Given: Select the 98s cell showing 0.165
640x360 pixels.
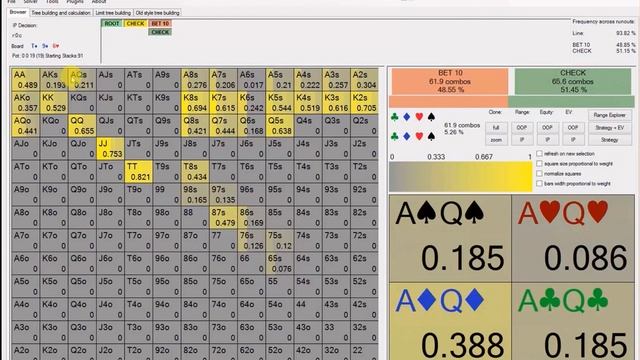Looking at the screenshot, I should coord(195,194).
